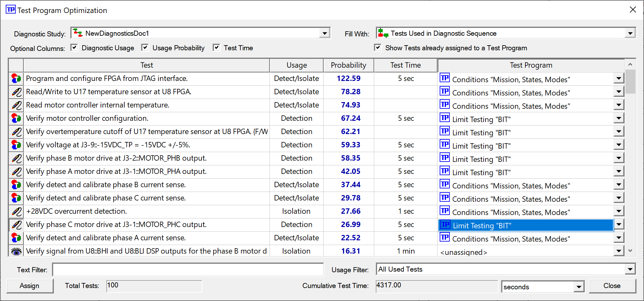Open the Diagnostic Study dropdown

tap(325, 33)
